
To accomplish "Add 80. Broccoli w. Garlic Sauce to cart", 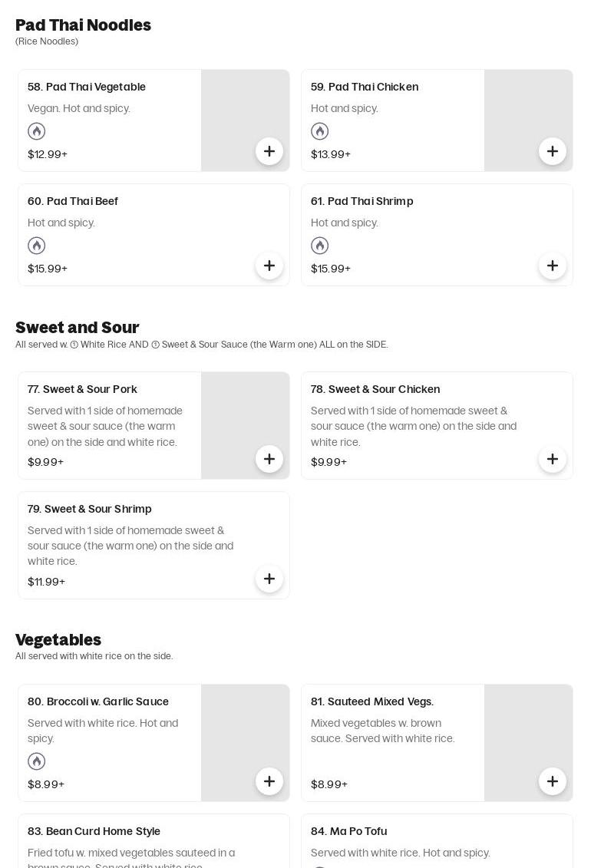I will pyautogui.click(x=269, y=781).
